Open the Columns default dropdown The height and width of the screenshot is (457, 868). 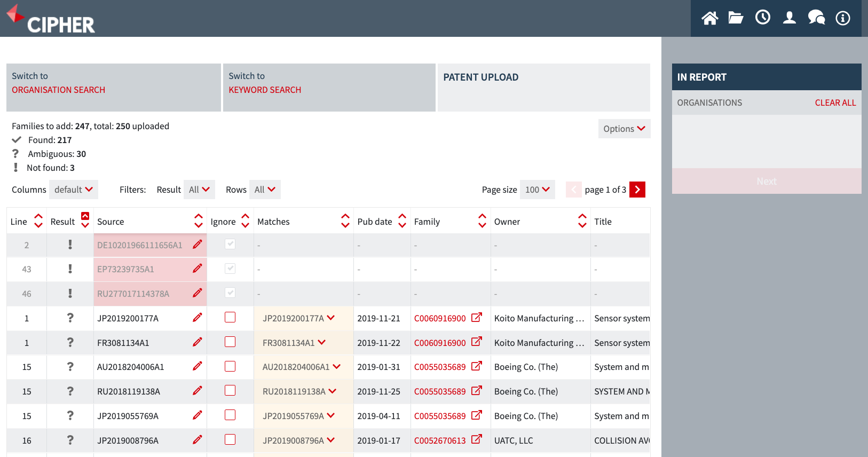click(x=74, y=190)
